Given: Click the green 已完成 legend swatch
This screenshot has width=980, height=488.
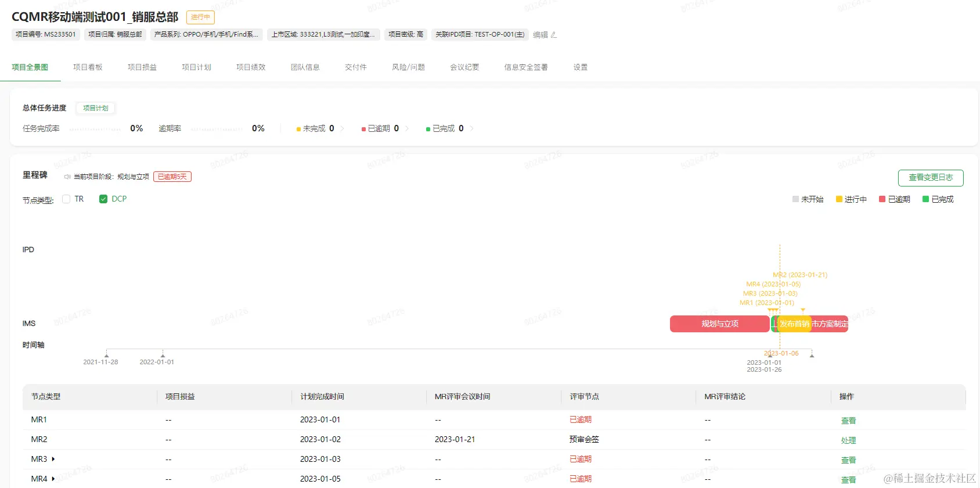Looking at the screenshot, I should 926,199.
